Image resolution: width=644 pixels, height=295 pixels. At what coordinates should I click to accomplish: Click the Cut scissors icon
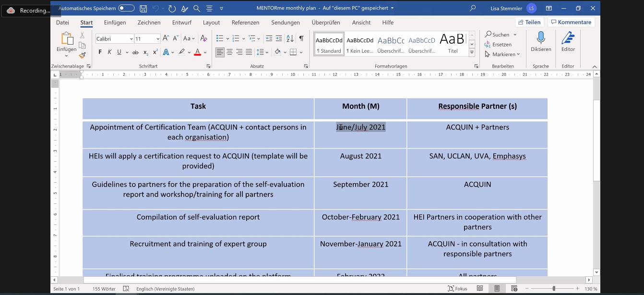click(82, 35)
